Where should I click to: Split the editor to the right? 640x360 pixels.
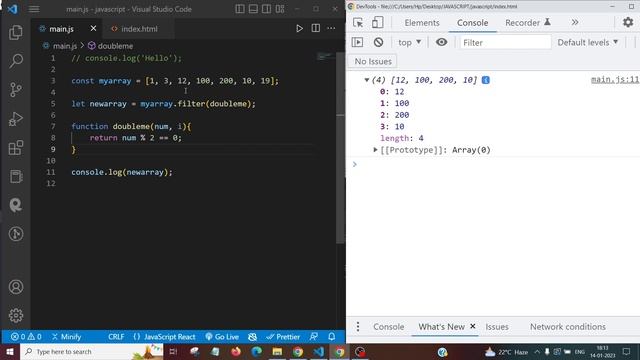click(316, 28)
